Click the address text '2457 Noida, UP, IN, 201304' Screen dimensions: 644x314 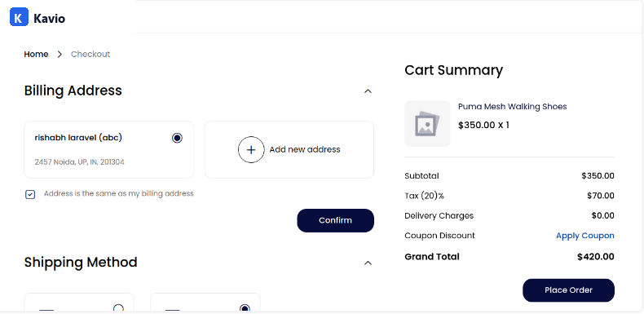click(80, 162)
